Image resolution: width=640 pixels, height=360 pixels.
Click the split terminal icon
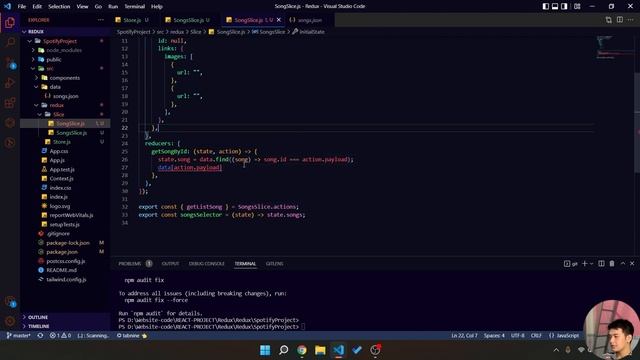point(601,264)
